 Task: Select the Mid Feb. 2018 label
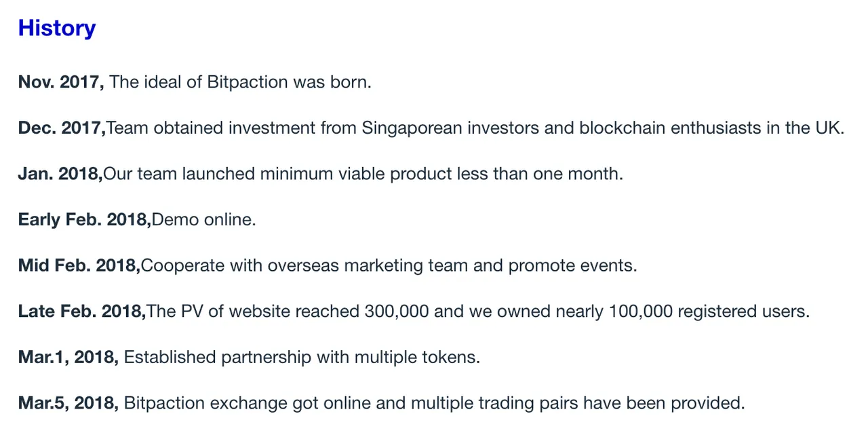(79, 265)
